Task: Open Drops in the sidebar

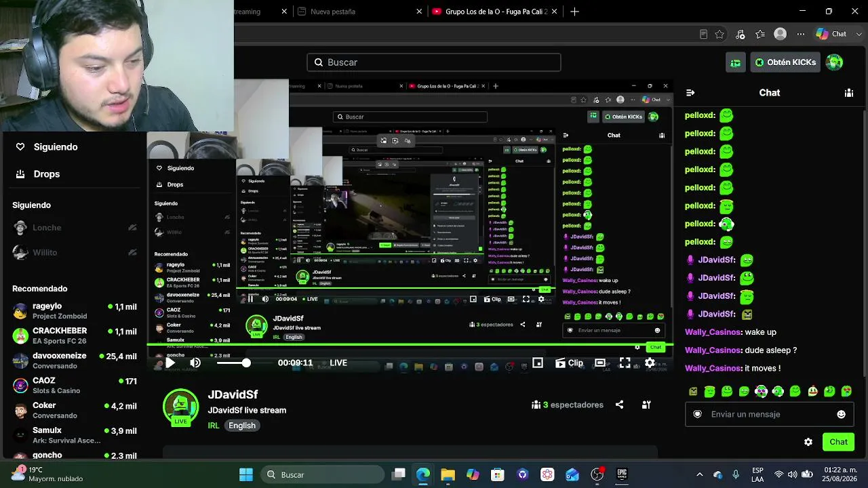Action: [38, 174]
